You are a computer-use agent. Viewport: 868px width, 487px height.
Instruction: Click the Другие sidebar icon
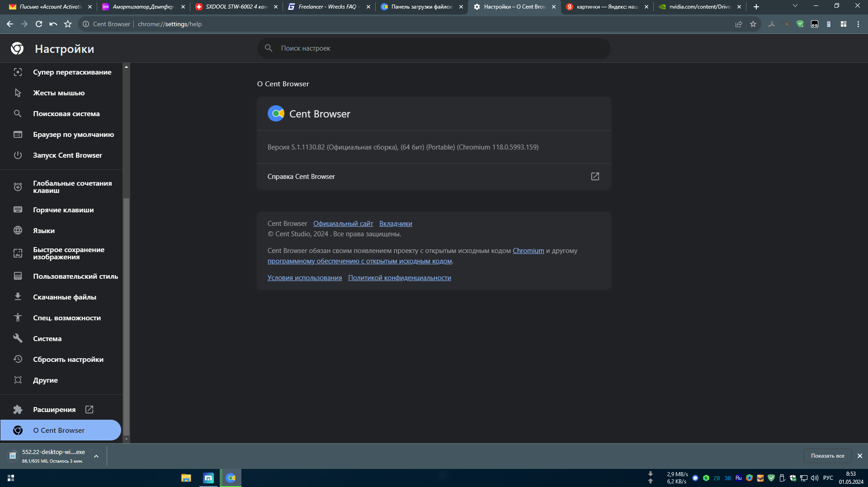(18, 380)
